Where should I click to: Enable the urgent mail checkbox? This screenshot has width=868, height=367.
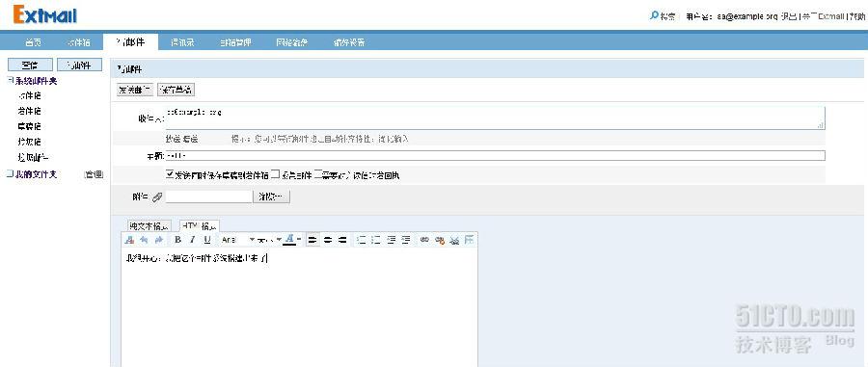[x=275, y=174]
